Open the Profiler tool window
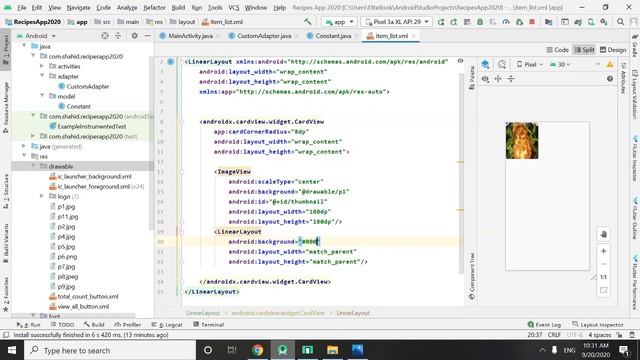Viewport: 640px width, 360px height. (128, 324)
